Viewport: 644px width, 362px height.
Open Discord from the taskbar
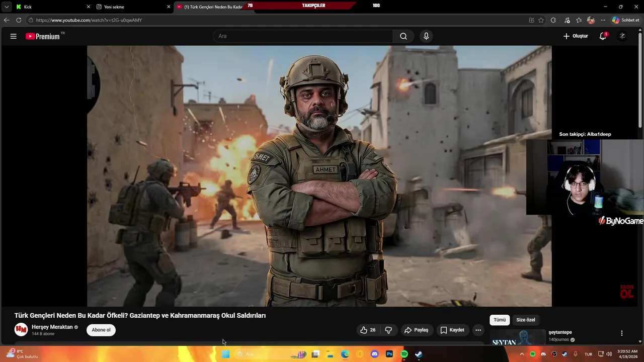(x=374, y=354)
